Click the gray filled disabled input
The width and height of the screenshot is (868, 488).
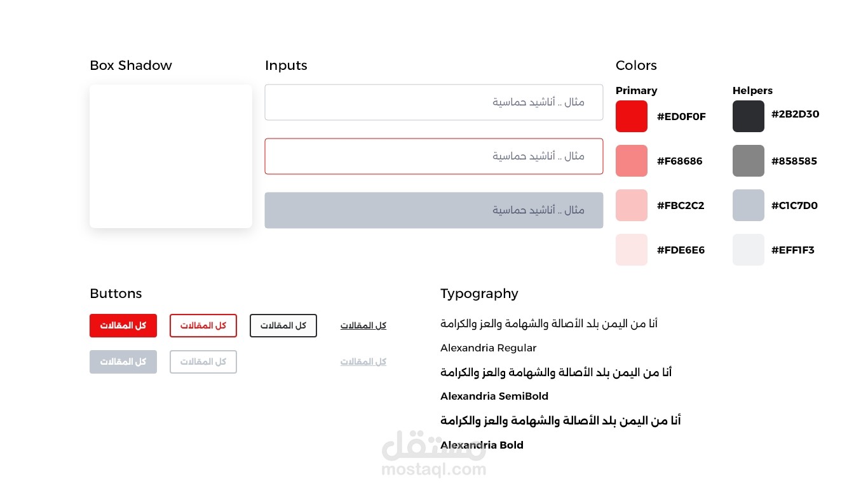[434, 210]
